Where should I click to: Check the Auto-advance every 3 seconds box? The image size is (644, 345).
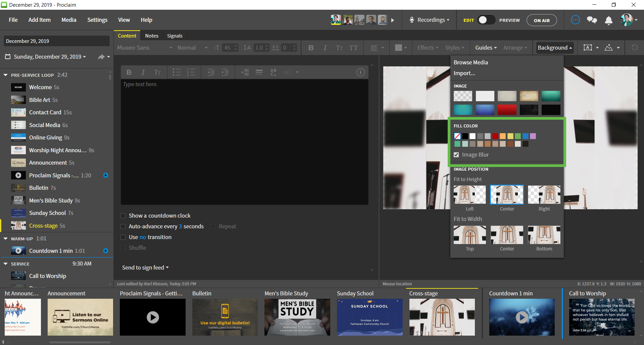pyautogui.click(x=123, y=226)
